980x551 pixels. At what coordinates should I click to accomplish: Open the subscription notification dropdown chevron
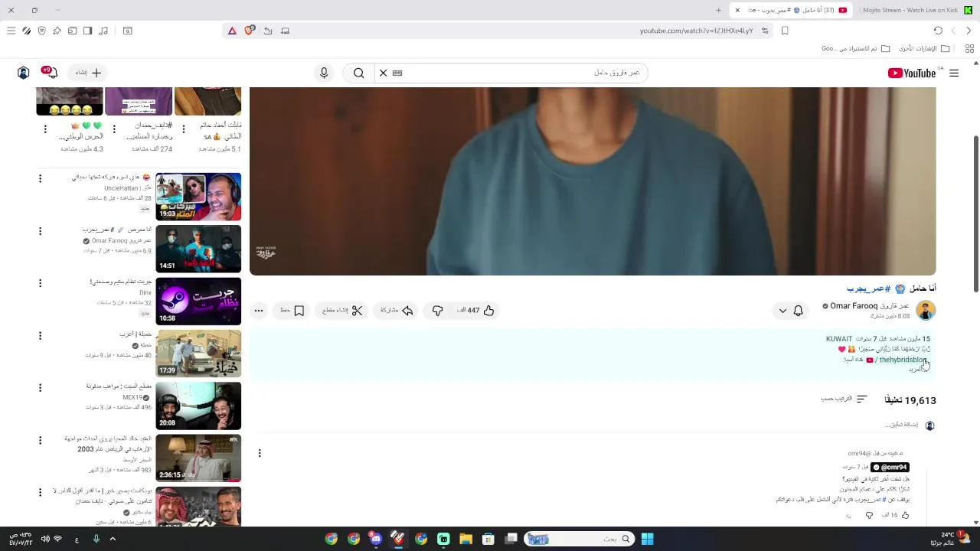[782, 310]
